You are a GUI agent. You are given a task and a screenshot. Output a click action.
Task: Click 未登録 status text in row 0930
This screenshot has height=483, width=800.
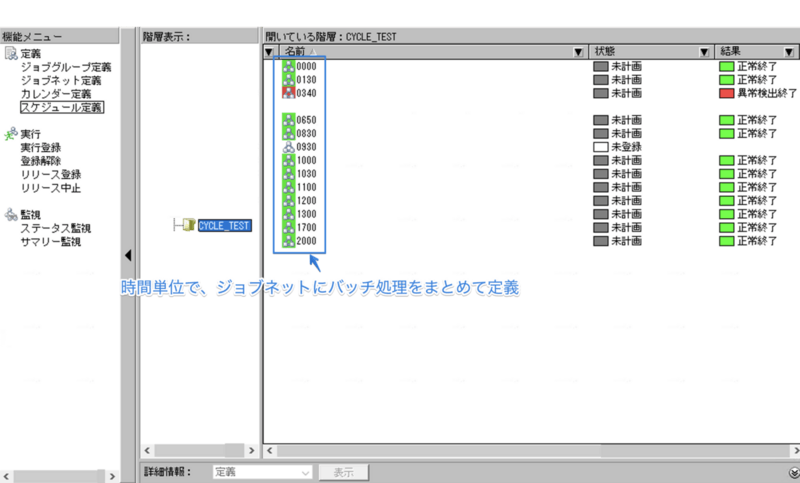(x=627, y=147)
